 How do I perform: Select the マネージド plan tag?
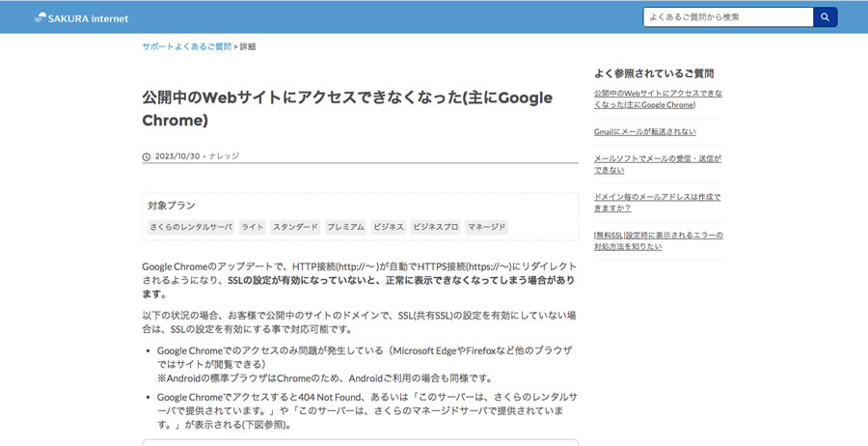pyautogui.click(x=487, y=227)
